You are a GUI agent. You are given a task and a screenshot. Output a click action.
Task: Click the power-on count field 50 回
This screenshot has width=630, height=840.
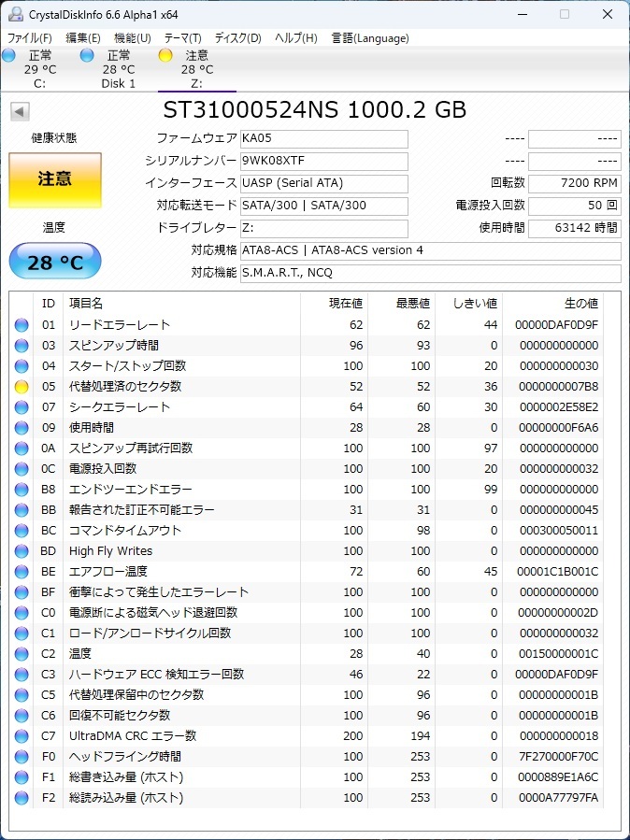[x=575, y=206]
